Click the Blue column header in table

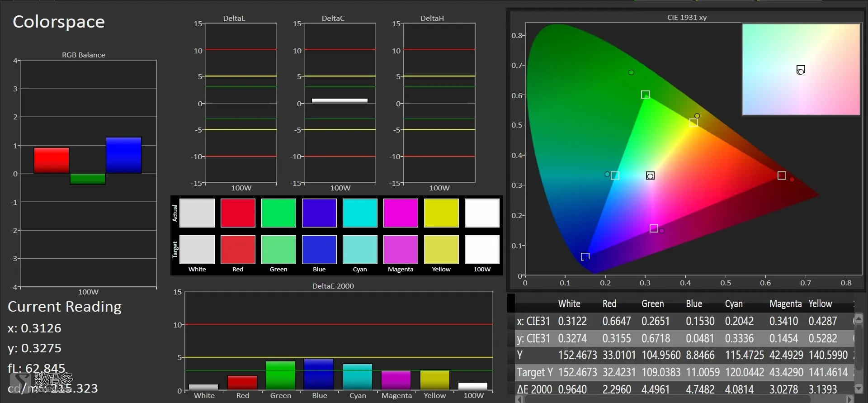click(694, 304)
